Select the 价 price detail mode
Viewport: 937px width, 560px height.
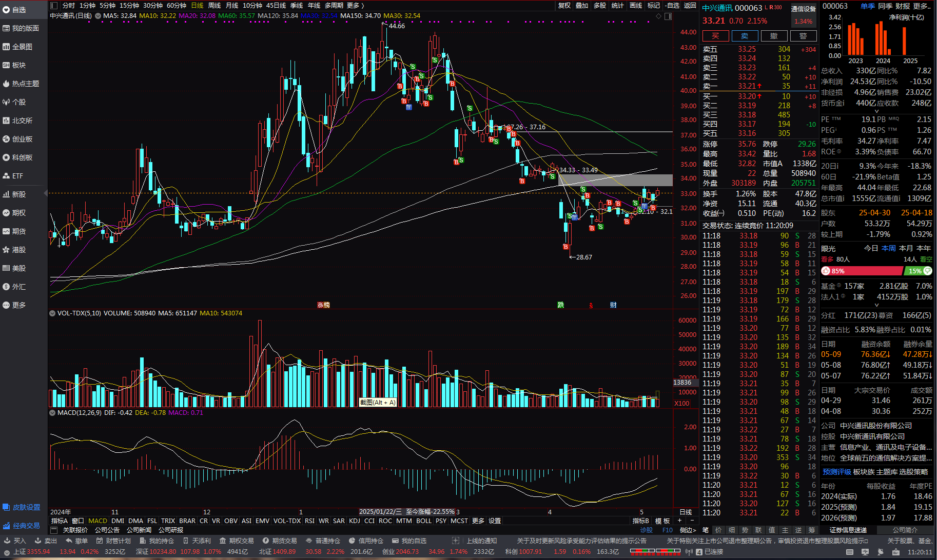(718, 530)
